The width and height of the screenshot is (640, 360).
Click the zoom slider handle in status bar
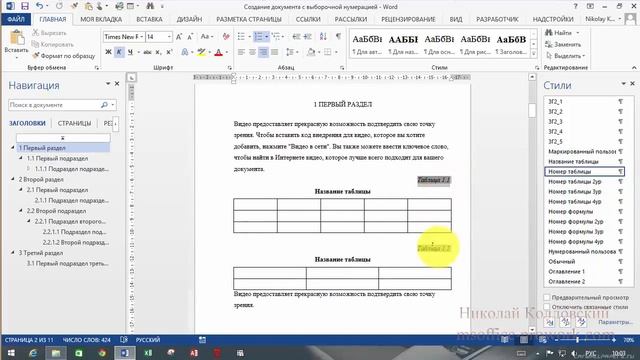pos(577,340)
